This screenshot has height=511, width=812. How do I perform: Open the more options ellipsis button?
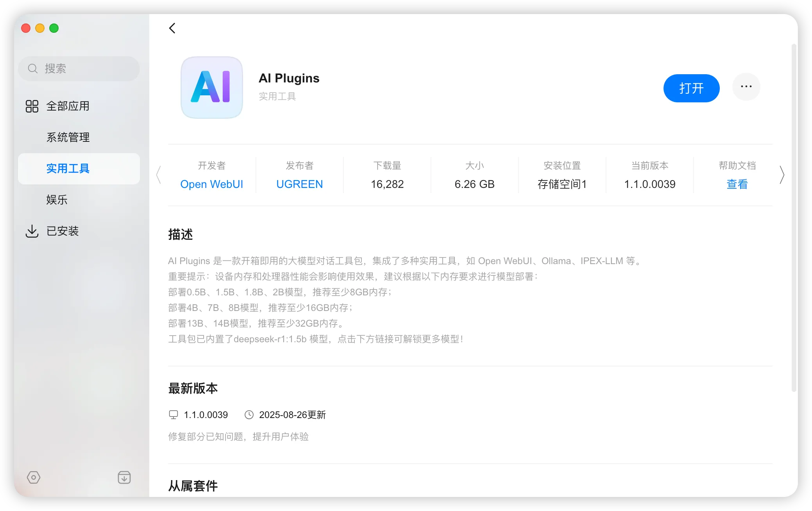click(x=746, y=87)
